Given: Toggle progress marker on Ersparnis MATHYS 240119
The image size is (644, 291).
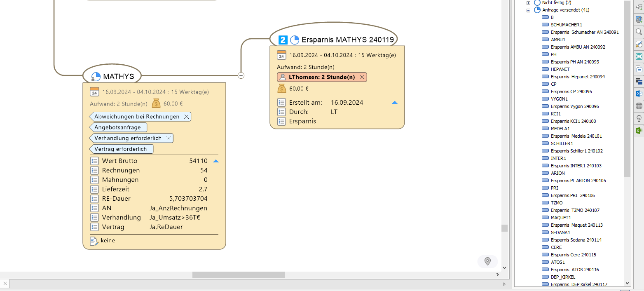Looking at the screenshot, I should (295, 40).
